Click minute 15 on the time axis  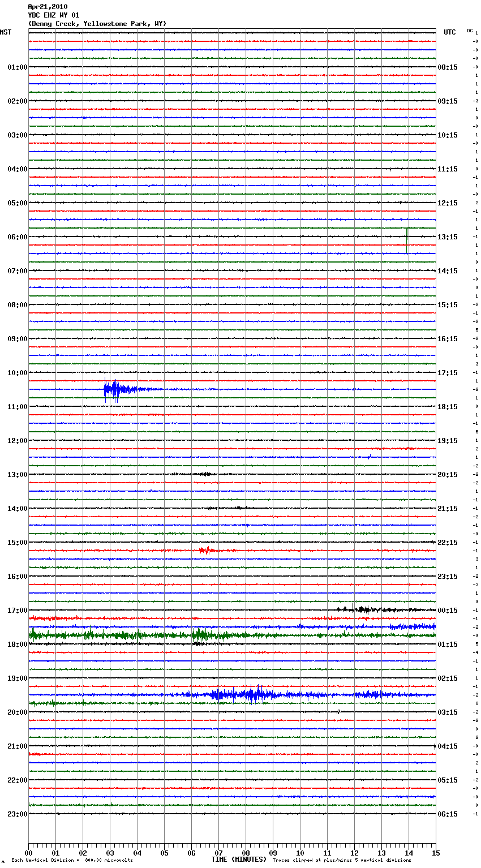[x=436, y=853]
